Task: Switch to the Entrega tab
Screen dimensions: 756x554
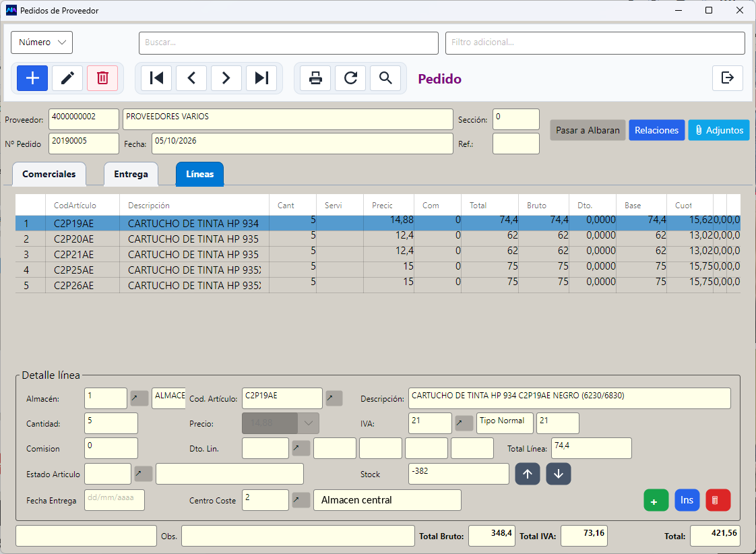Action: point(131,174)
